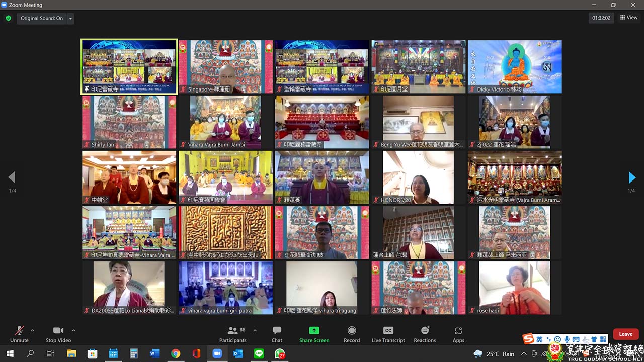
Task: Open video options caret beside Stop Video
Action: [x=73, y=330]
